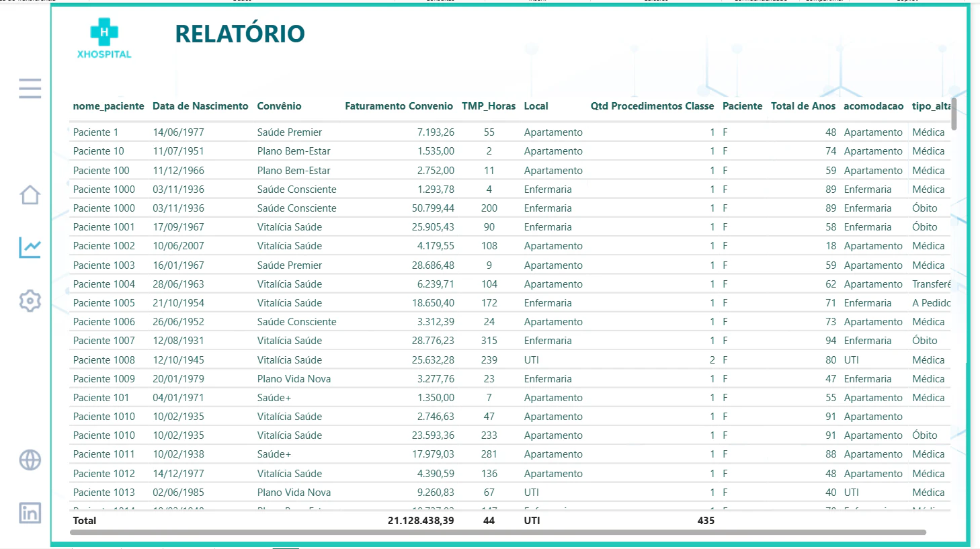
Task: Sort by TMP_Horas column header
Action: [489, 106]
